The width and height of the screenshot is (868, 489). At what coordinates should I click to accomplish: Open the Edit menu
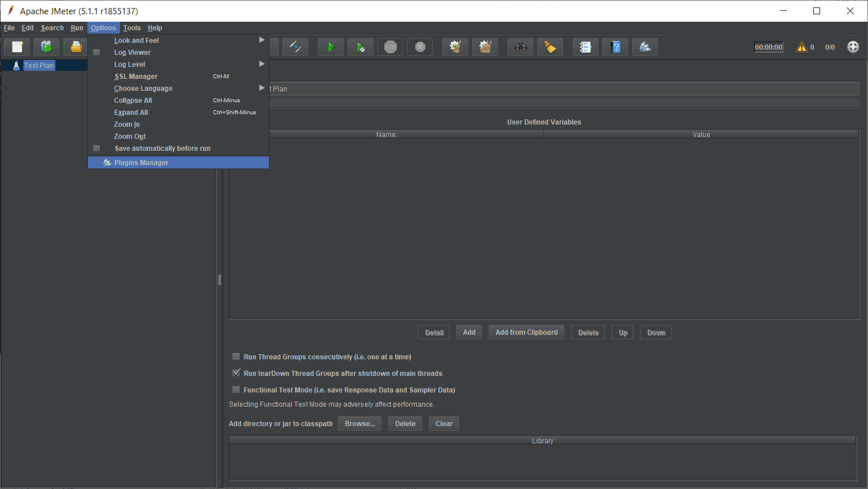coord(27,28)
